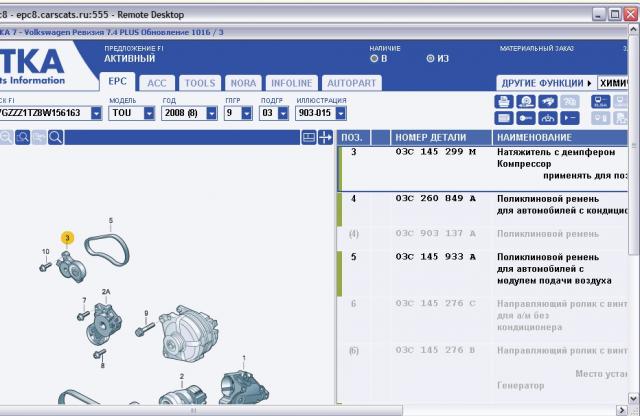Click the 'Генератор' row text
The width and height of the screenshot is (640, 416).
pyautogui.click(x=520, y=385)
